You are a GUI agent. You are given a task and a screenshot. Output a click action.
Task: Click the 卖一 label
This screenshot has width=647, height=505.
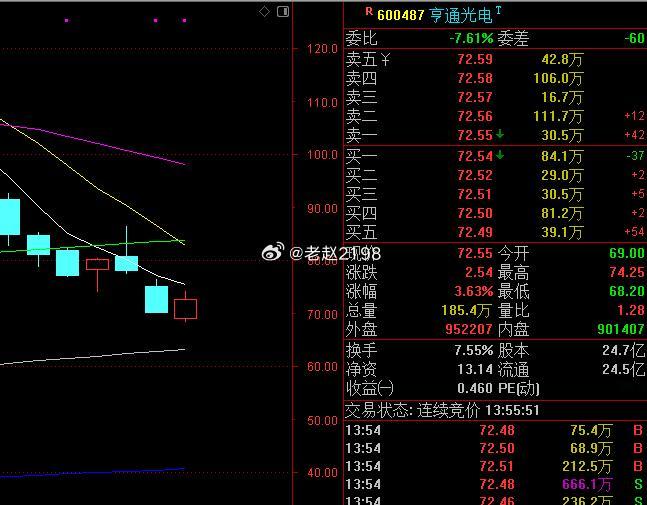tap(361, 135)
